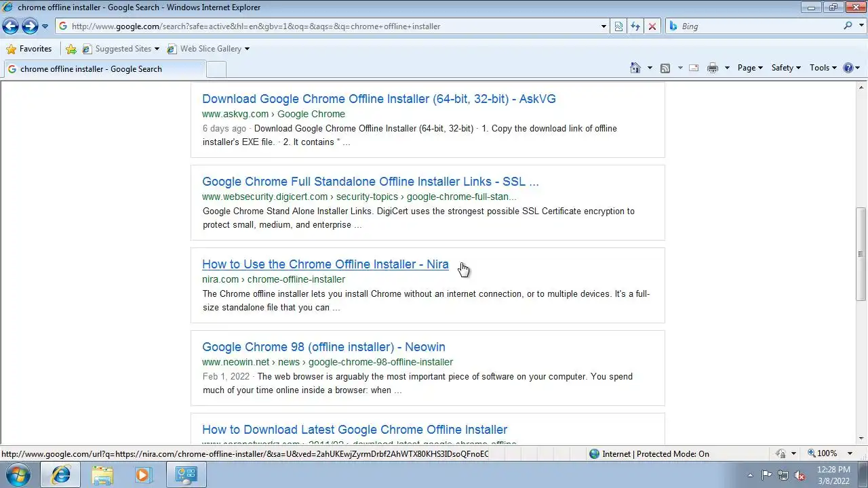Click the Print icon in command bar
This screenshot has height=488, width=868.
[x=712, y=68]
